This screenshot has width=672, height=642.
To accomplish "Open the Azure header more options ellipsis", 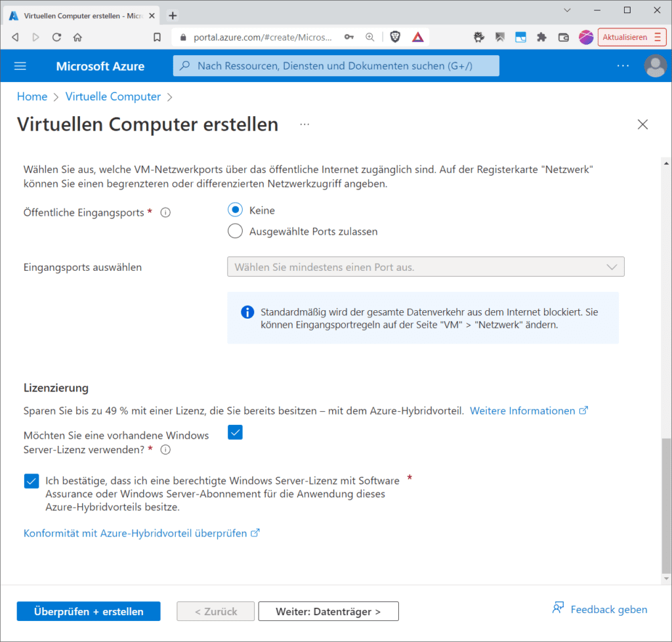I will 623,66.
